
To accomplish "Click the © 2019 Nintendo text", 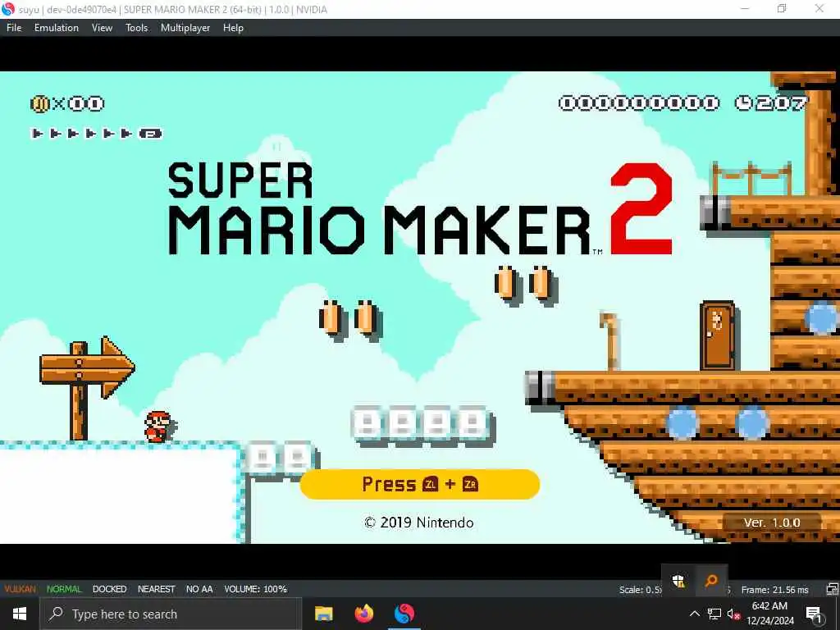I will click(419, 523).
